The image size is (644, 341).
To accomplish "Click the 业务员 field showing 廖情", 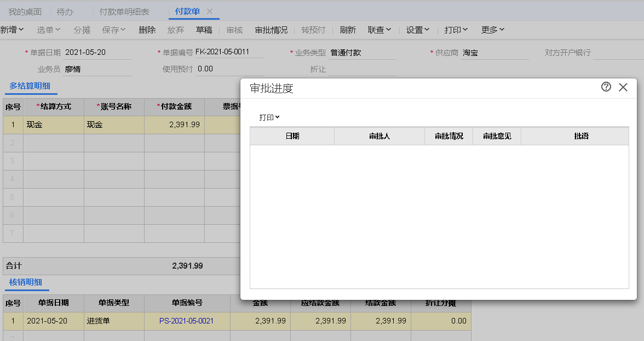I will tap(97, 69).
